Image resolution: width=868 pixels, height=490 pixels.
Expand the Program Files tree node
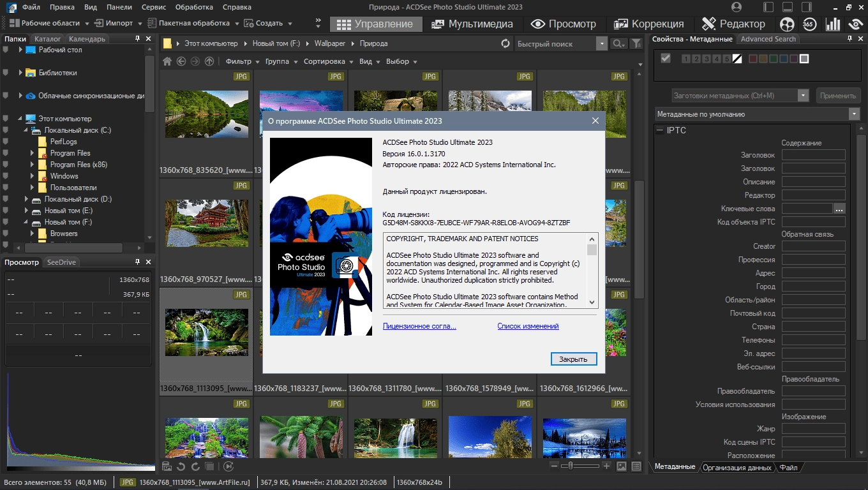tap(32, 153)
